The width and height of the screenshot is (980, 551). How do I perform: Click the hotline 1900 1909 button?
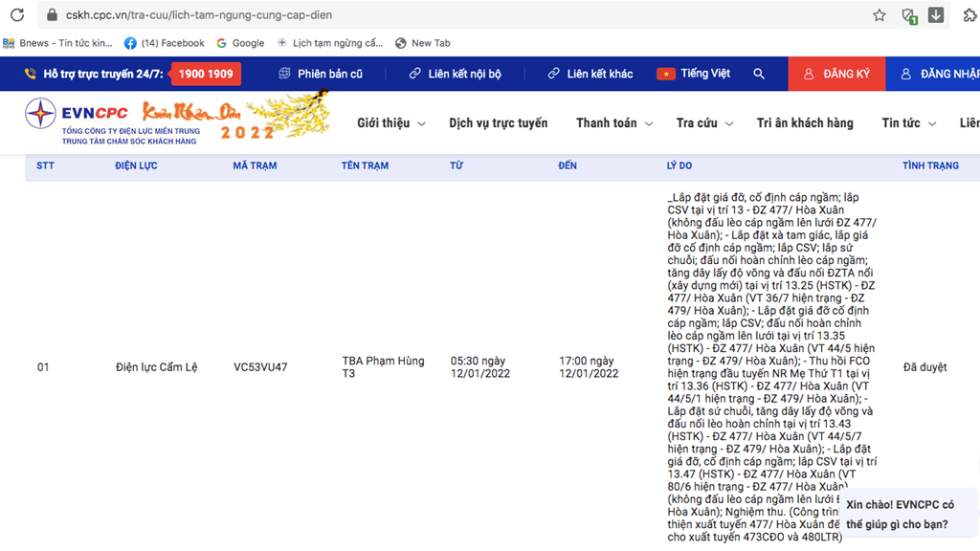click(x=206, y=74)
